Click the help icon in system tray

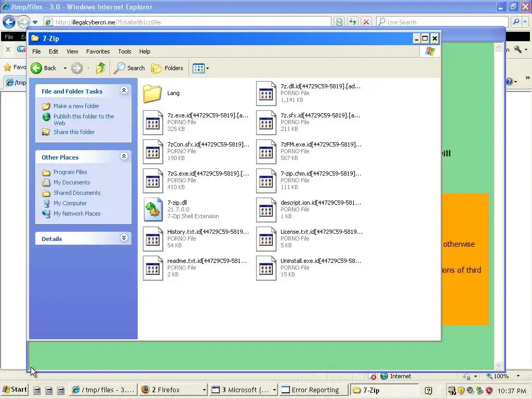428,391
